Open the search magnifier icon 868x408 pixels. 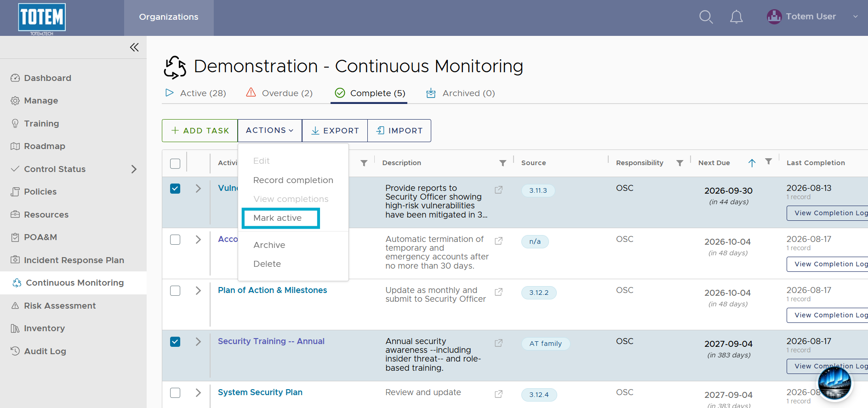pyautogui.click(x=706, y=17)
